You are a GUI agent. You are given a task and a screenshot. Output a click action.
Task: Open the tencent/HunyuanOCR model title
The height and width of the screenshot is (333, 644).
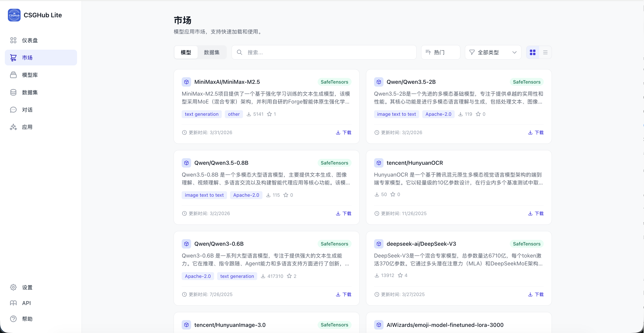coord(415,163)
